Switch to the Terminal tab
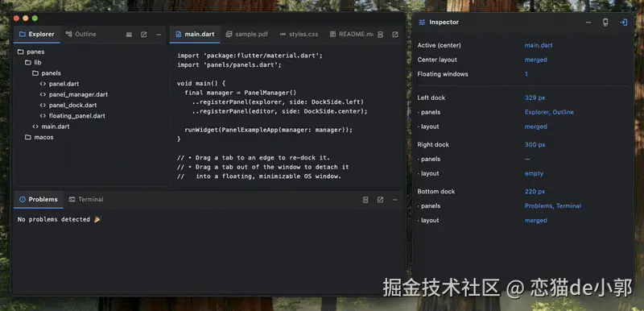Screen dimensions: 644x311 (86, 200)
